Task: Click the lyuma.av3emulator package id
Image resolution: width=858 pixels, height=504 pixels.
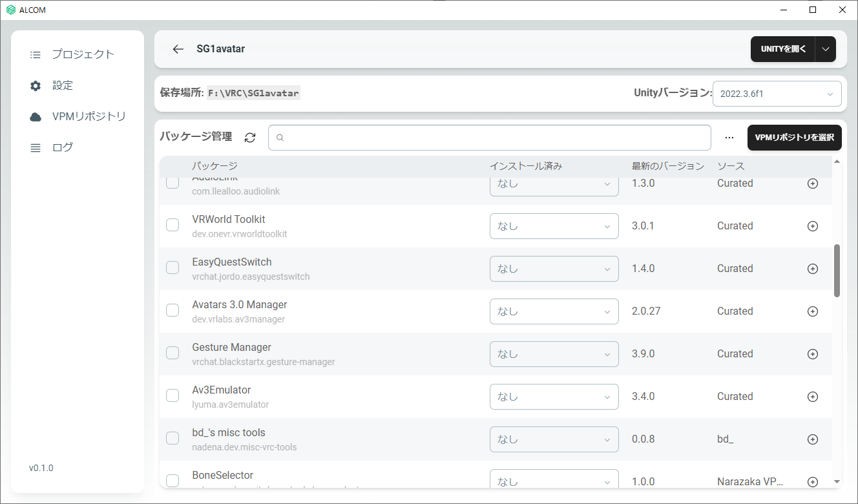Action: point(231,404)
